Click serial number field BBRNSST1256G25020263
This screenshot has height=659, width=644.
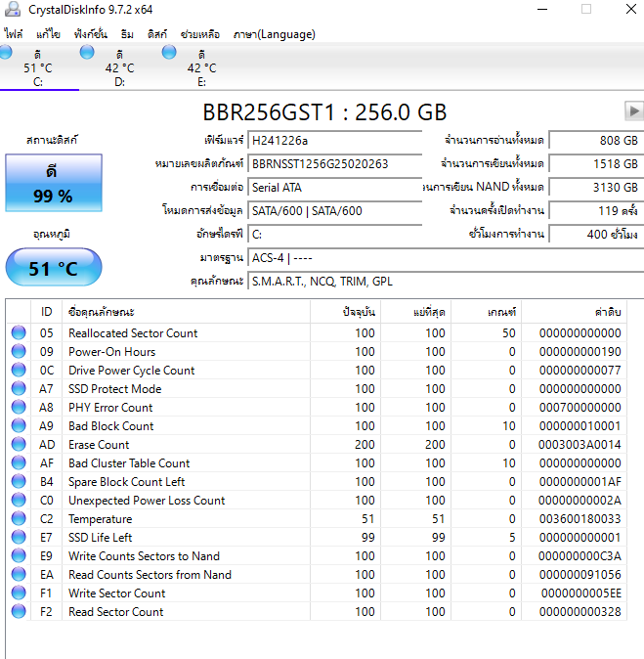[x=335, y=164]
